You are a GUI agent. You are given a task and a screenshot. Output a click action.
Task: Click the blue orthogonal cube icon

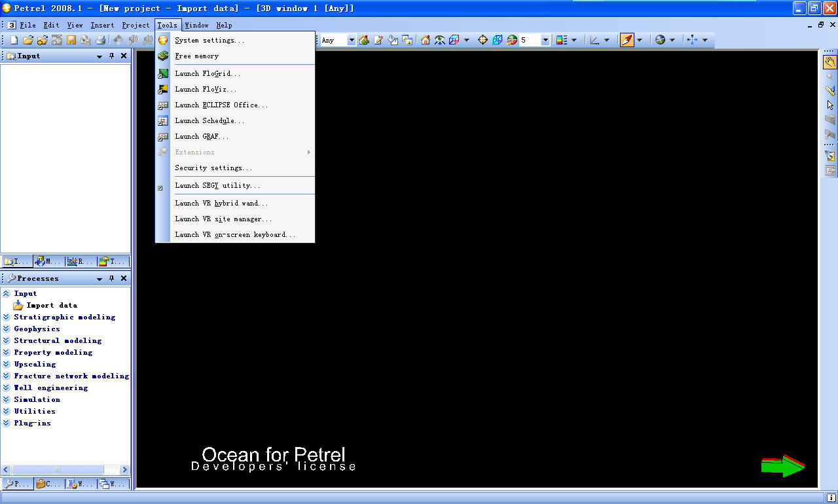tap(498, 40)
